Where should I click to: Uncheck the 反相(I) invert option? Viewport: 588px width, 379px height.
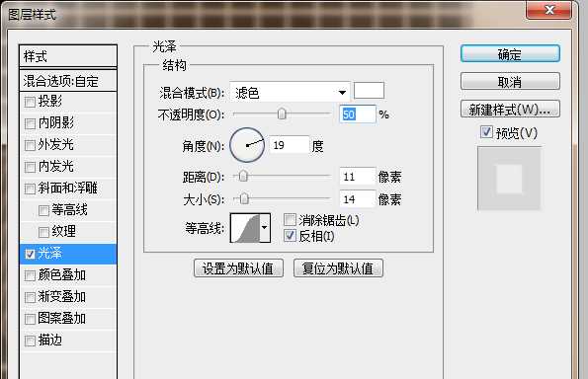[290, 236]
